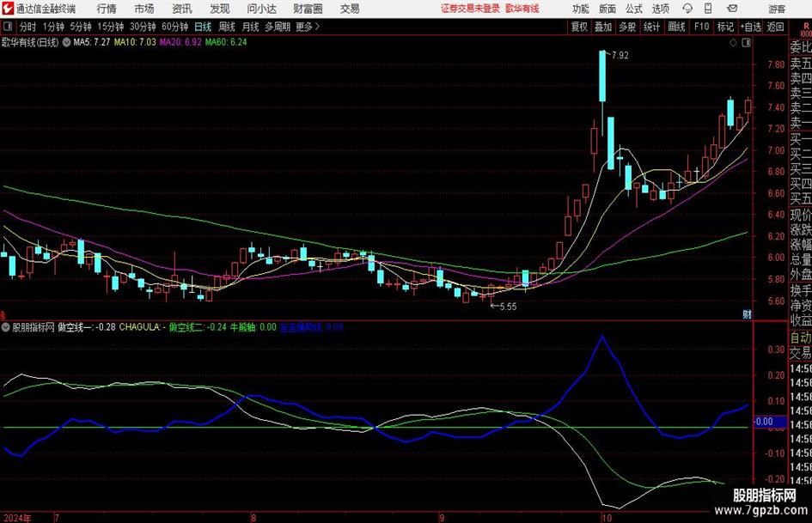812x523 pixels.
Task: Click the 牛熊轴: 0.00 indicator value
Action: tap(253, 327)
